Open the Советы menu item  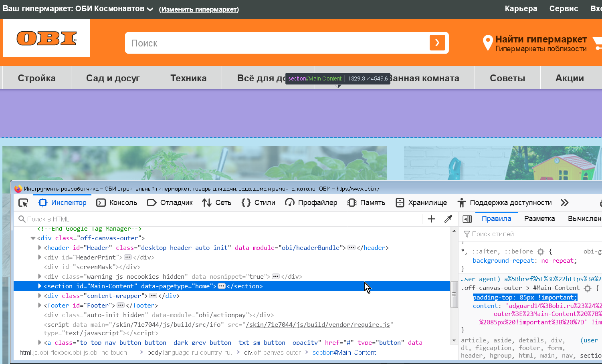[x=507, y=78]
